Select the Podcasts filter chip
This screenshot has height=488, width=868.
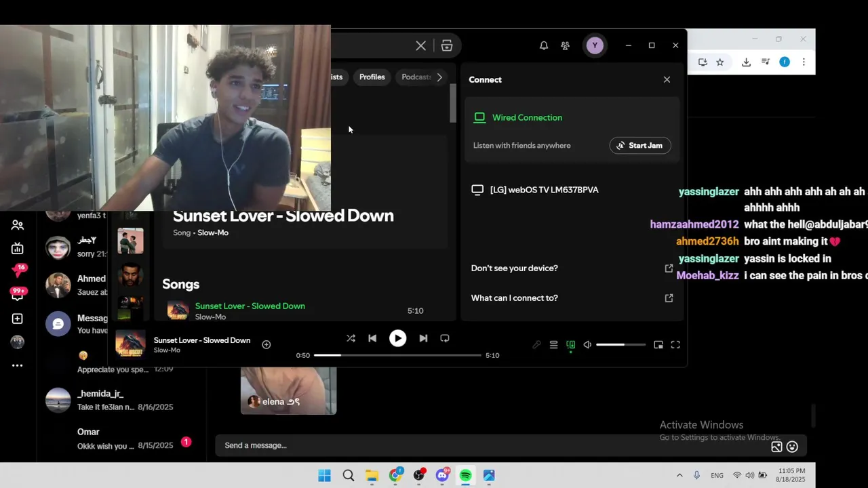point(416,77)
